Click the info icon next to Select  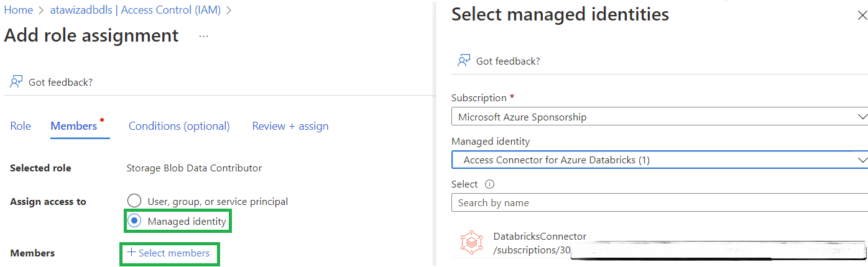coord(489,184)
